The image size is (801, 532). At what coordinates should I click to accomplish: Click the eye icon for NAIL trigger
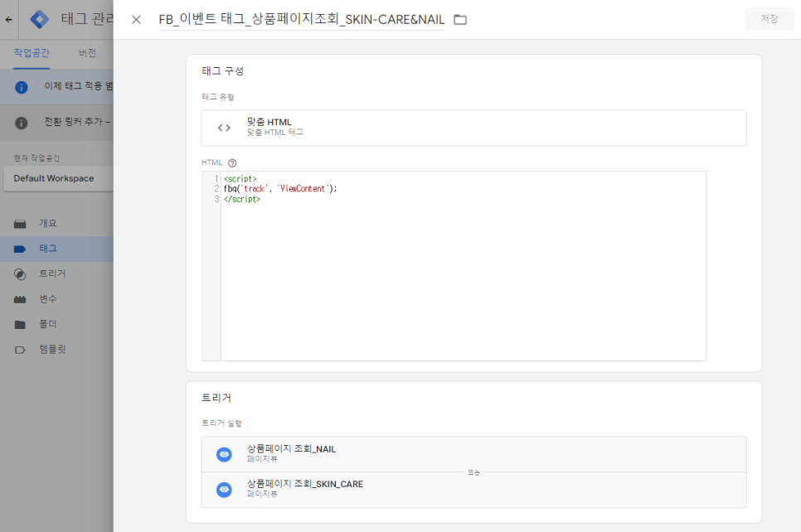pos(224,454)
